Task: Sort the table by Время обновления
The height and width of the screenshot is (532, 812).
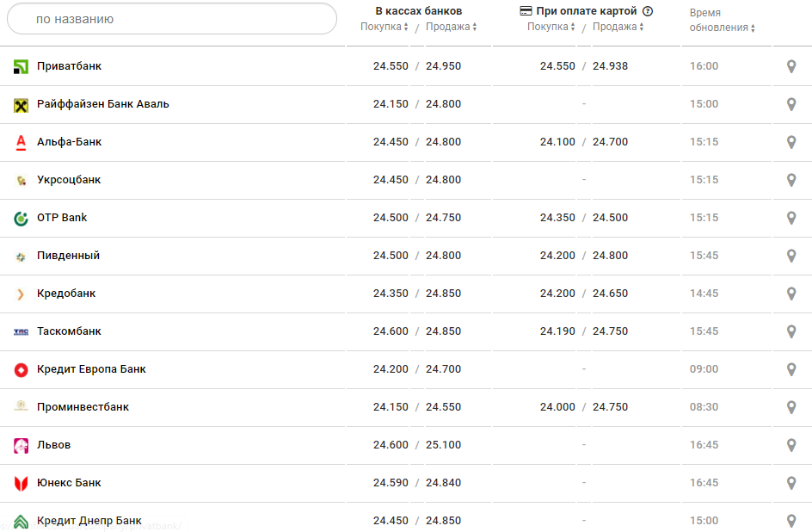Action: pyautogui.click(x=723, y=28)
